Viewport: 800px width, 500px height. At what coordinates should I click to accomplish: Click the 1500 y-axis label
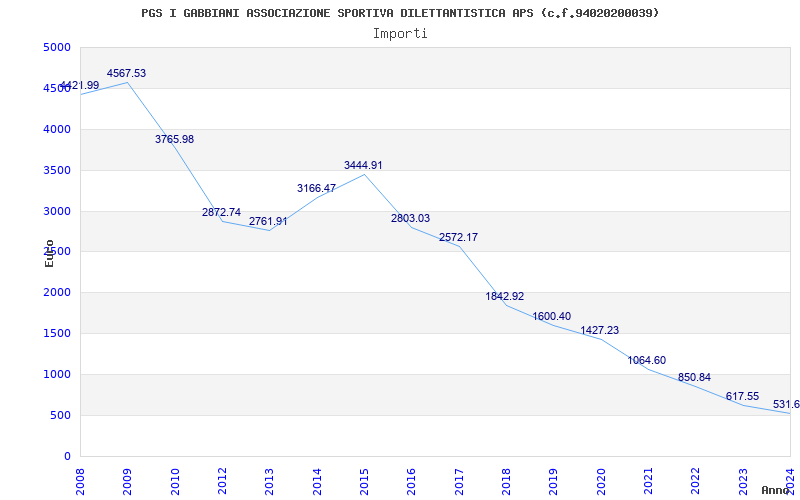point(57,334)
